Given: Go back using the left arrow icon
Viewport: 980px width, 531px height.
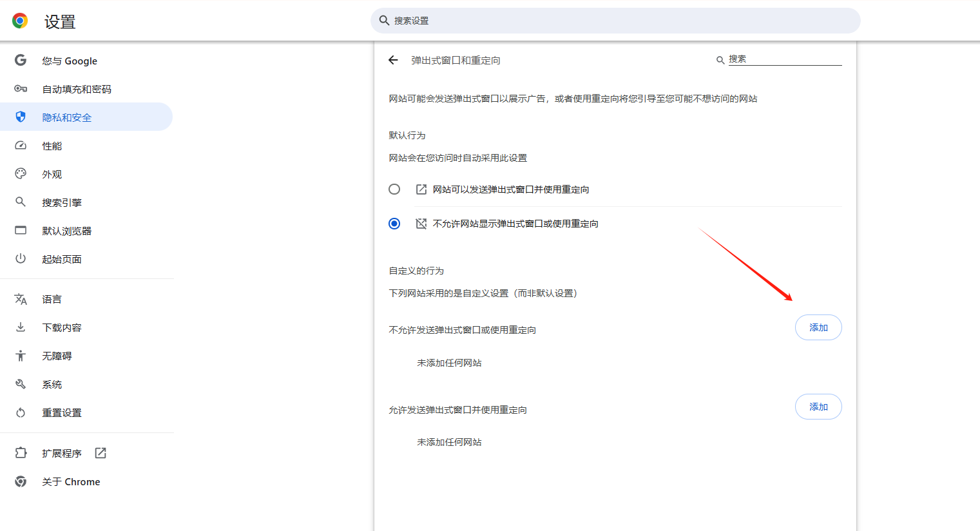Looking at the screenshot, I should point(393,60).
